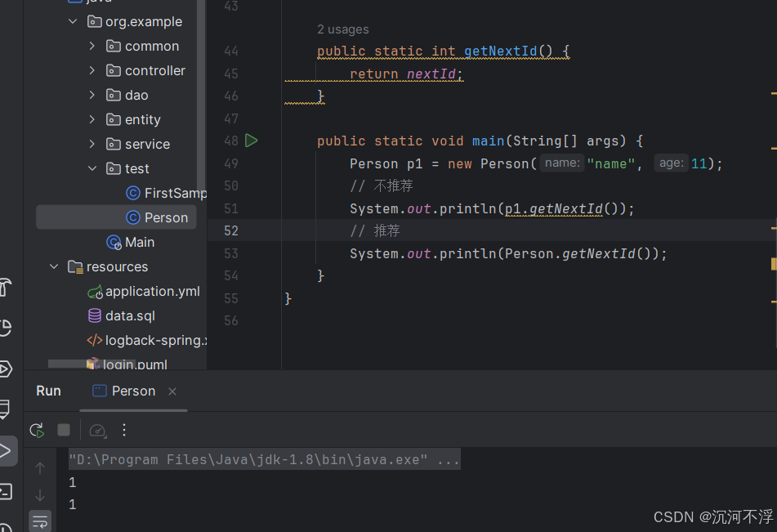The image size is (777, 532).
Task: Click the '2 usages' hint
Action: coord(343,29)
